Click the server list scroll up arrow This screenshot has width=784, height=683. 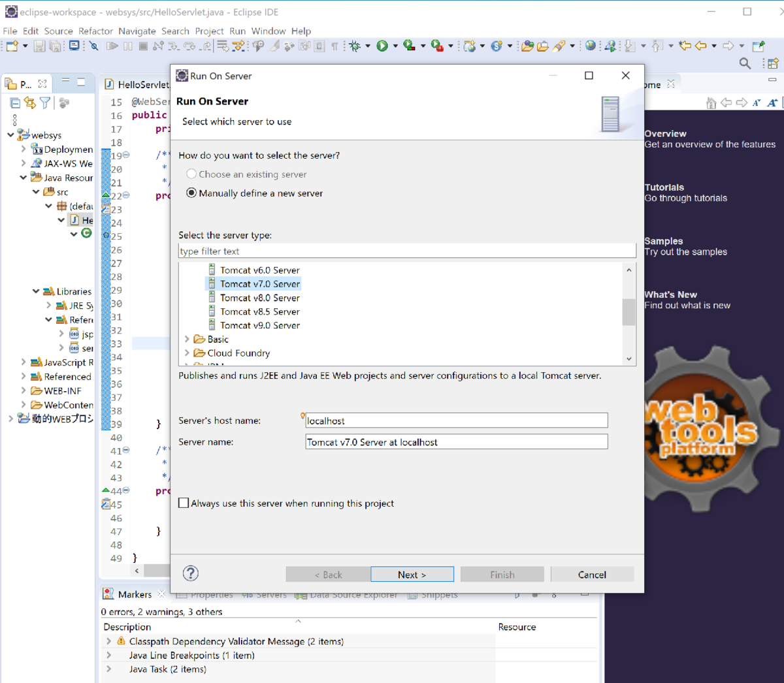click(x=629, y=270)
